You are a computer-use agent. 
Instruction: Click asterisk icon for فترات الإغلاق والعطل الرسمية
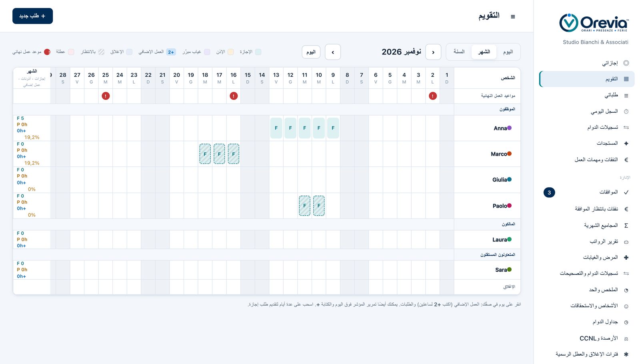tap(626, 354)
